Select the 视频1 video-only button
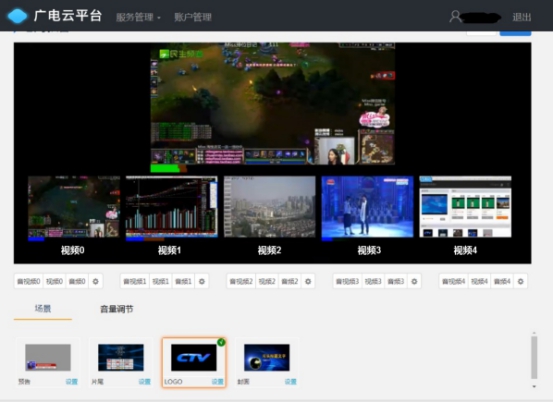Viewport: 553px width, 403px height. click(160, 281)
